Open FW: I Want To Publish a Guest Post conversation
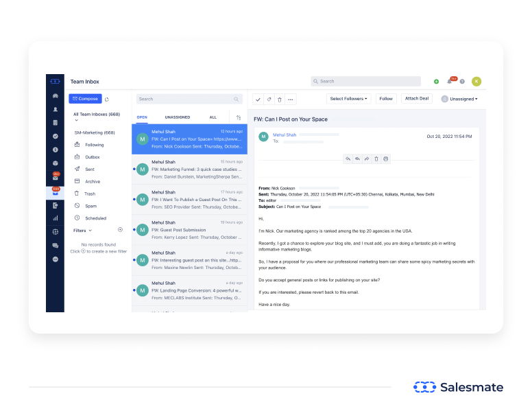532x420 pixels. (189, 200)
